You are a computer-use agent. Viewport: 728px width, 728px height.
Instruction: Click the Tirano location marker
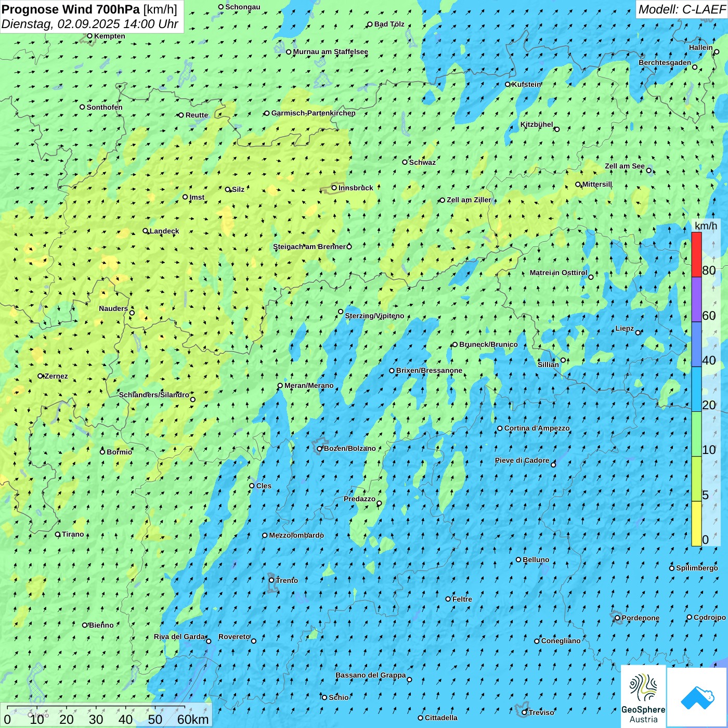pyautogui.click(x=58, y=534)
